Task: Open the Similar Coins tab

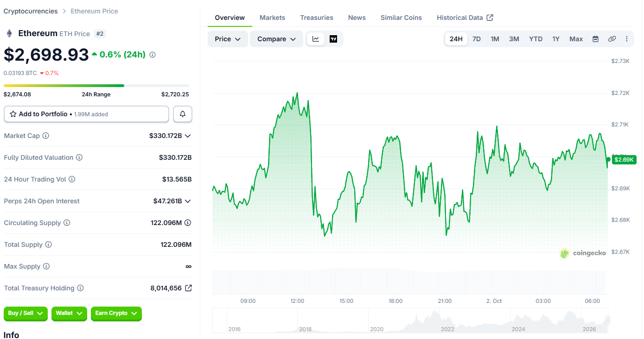Action: pyautogui.click(x=402, y=18)
